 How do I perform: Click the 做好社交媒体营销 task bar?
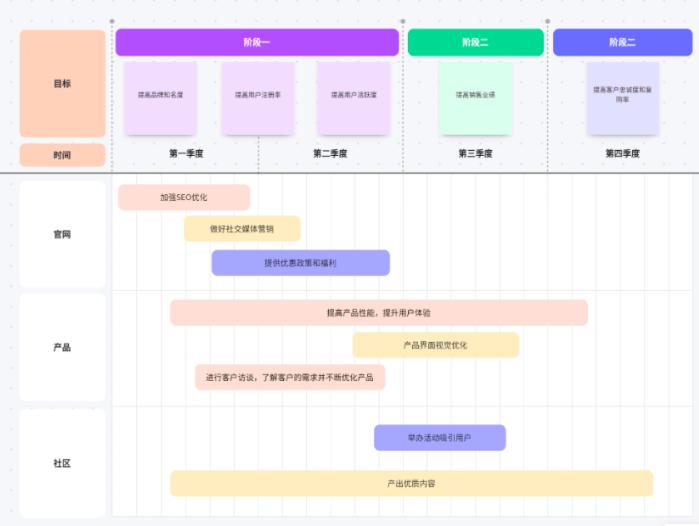coord(241,229)
